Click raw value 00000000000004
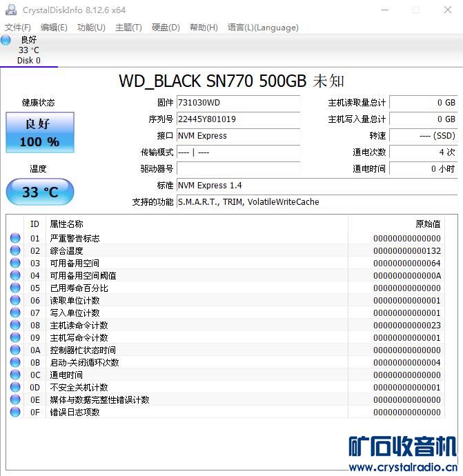Screen dimensions: 463x476 coord(407,363)
